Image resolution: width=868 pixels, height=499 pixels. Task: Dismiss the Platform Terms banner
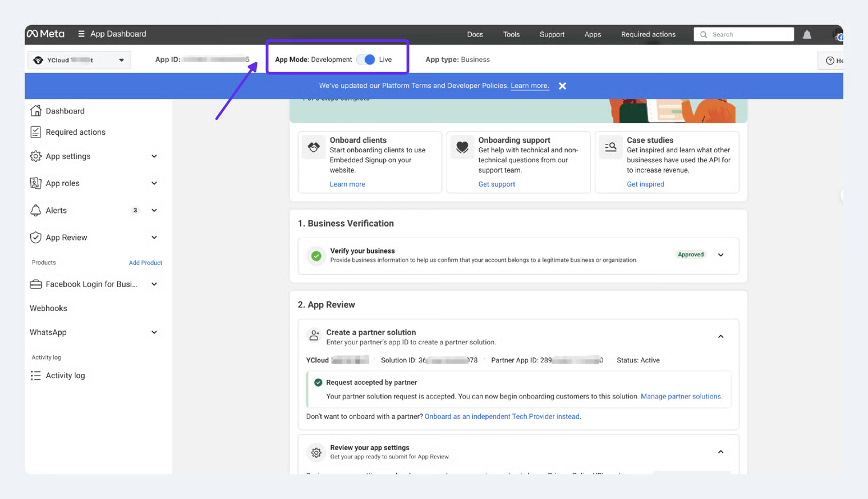562,86
